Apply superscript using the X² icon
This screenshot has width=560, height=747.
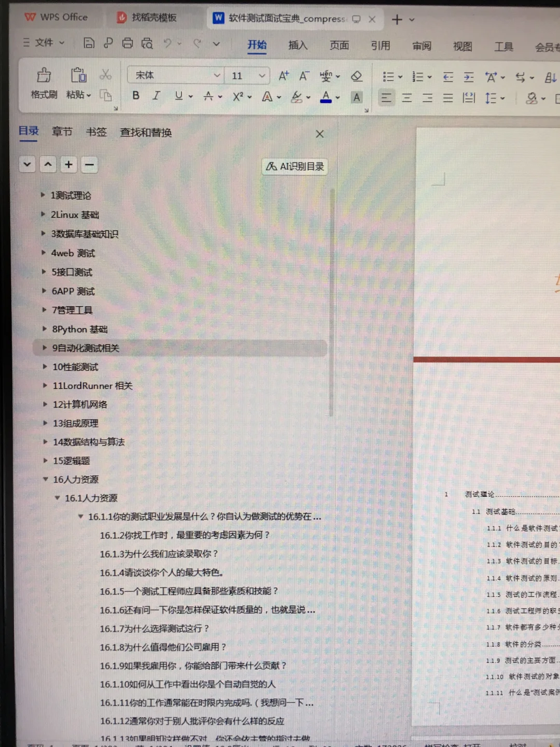click(x=237, y=96)
